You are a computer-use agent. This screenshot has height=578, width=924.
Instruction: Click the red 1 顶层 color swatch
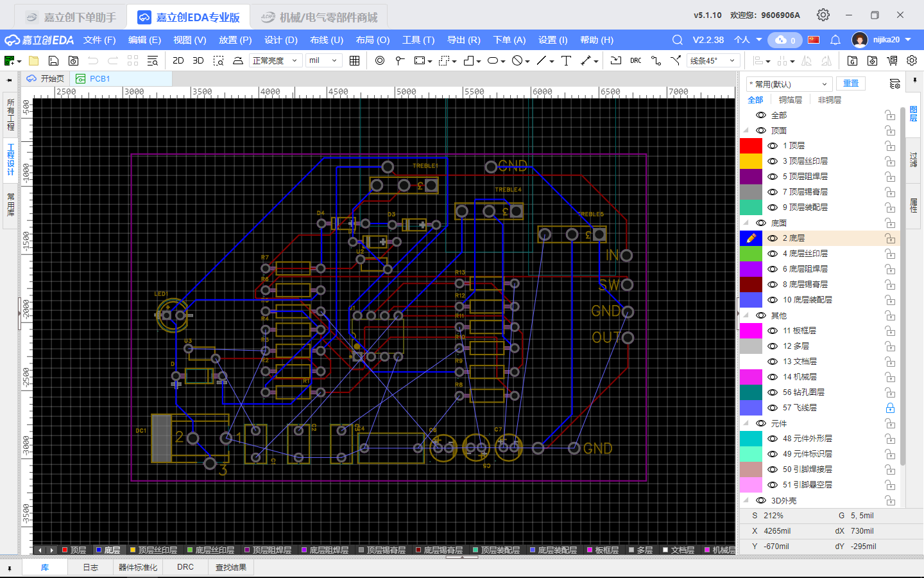[x=751, y=146]
